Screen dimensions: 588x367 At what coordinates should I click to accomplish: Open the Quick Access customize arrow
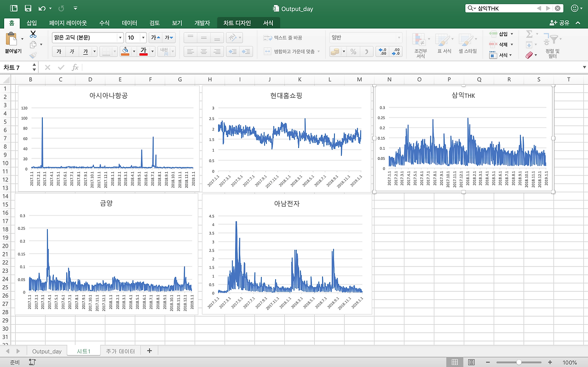coord(75,8)
